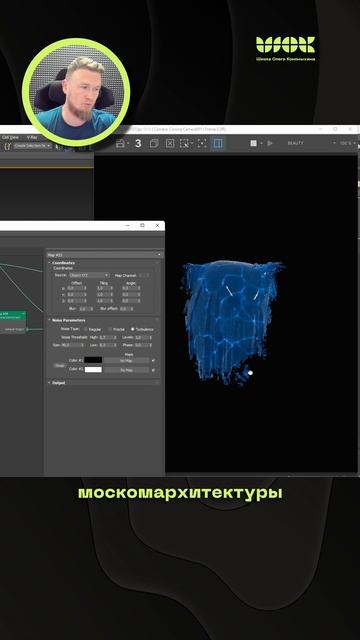Screen dimensions: 360x640
Task: Open the V-Ray menu in 3ds Max
Action: click(x=32, y=138)
